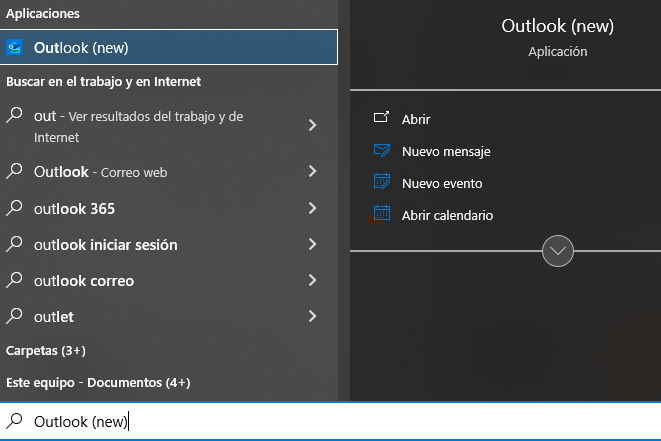Click the 'Outlook (new)' title in preview pane
Screen dimensions: 661x441
[557, 26]
